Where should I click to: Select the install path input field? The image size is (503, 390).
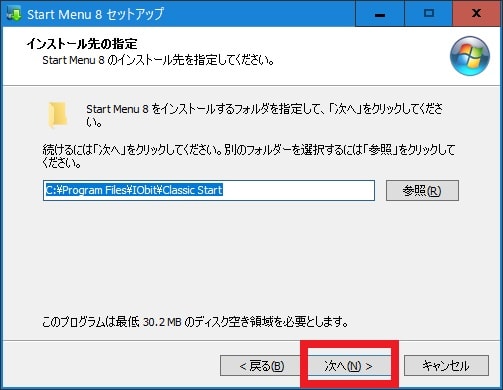[x=209, y=191]
